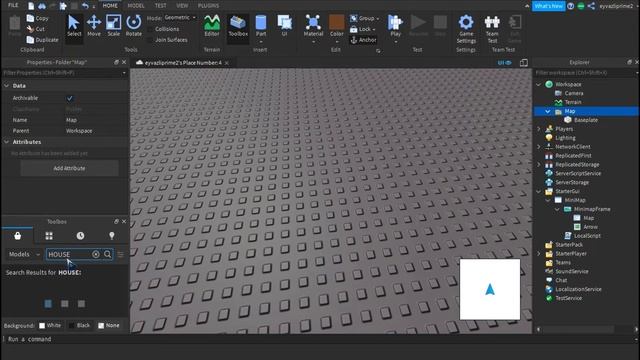This screenshot has height=360, width=640.
Task: Collapse the Data section
Action: coord(7,86)
